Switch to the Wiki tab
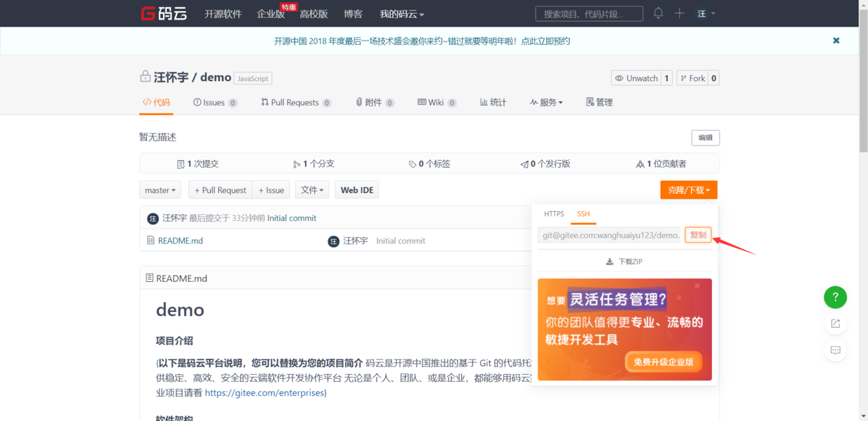 tap(437, 102)
